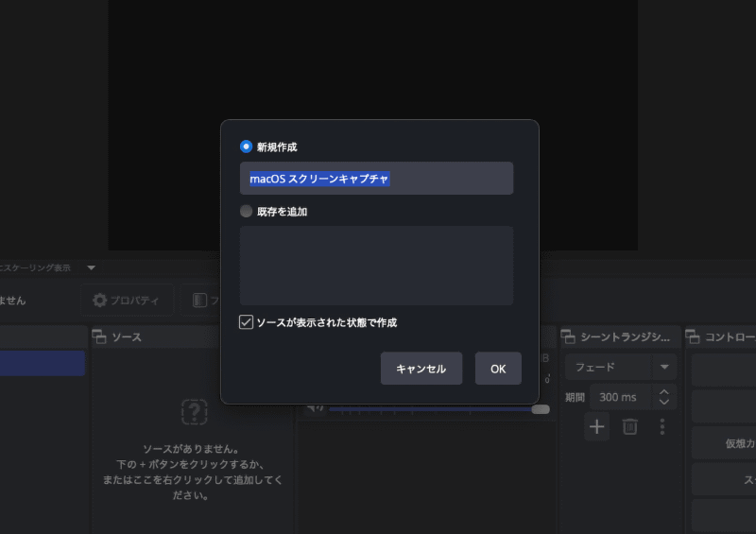
Task: Confirm the dialog with OK
Action: coord(498,369)
